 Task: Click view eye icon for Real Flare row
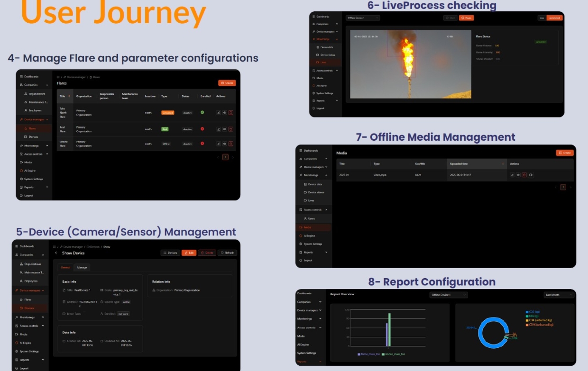pyautogui.click(x=225, y=129)
